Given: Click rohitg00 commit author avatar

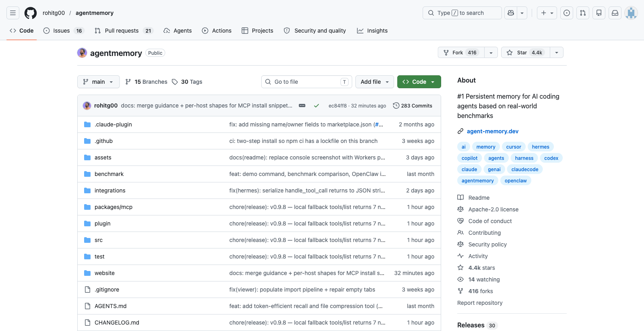Looking at the screenshot, I should pos(87,106).
